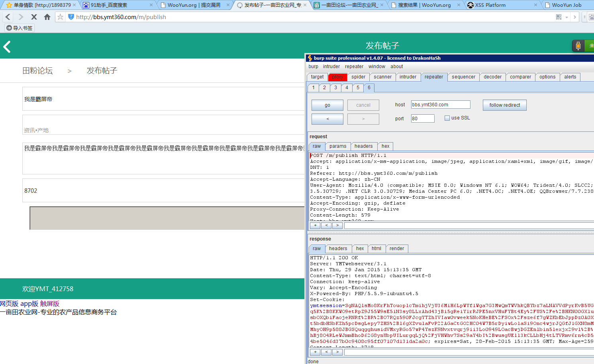594x364 pixels.
Task: Click the port input field
Action: 423,118
